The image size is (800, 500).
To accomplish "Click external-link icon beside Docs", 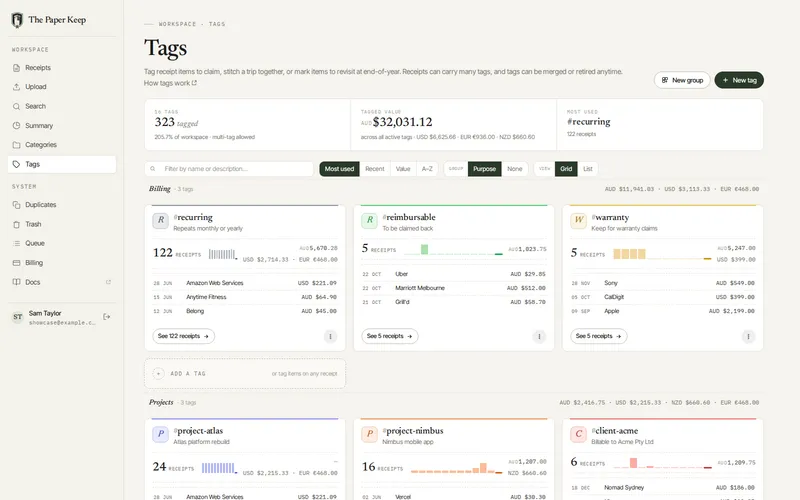I will (x=108, y=282).
